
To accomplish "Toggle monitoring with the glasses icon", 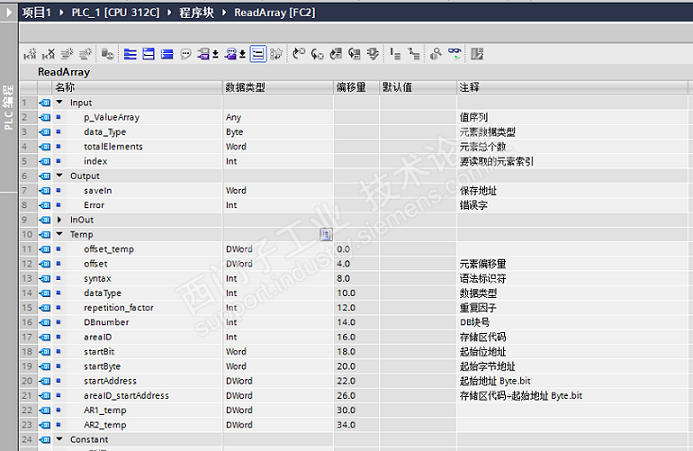I will 454,54.
